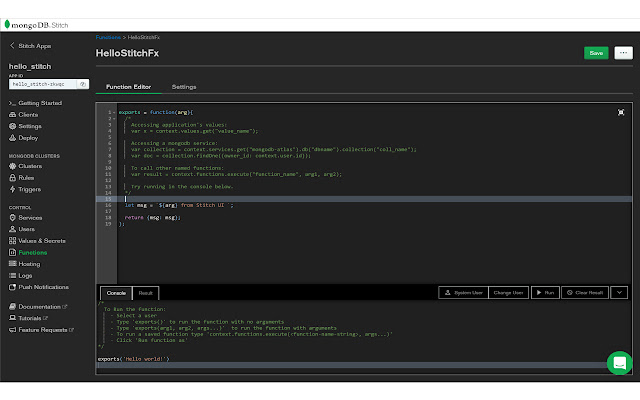Viewport: 640px width, 400px height.
Task: Click the 'return {msg: msg};' code line
Action: [x=152, y=218]
